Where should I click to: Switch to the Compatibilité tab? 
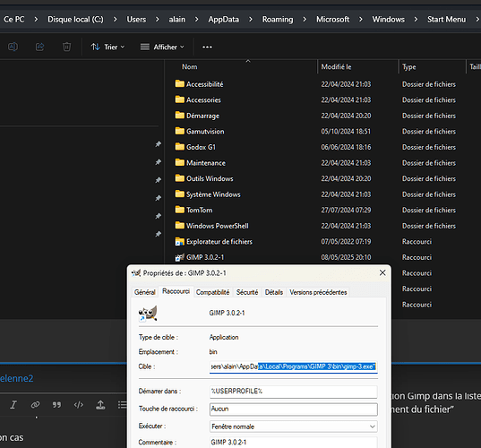[x=212, y=292]
